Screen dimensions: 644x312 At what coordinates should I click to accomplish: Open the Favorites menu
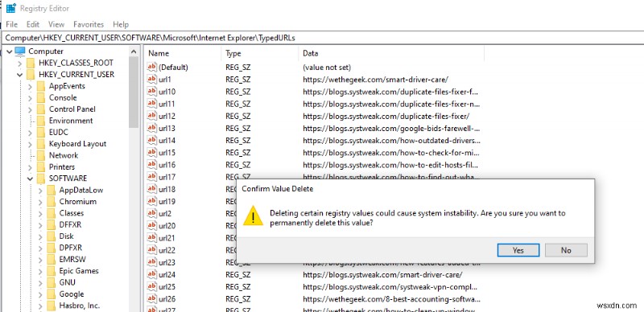click(89, 24)
